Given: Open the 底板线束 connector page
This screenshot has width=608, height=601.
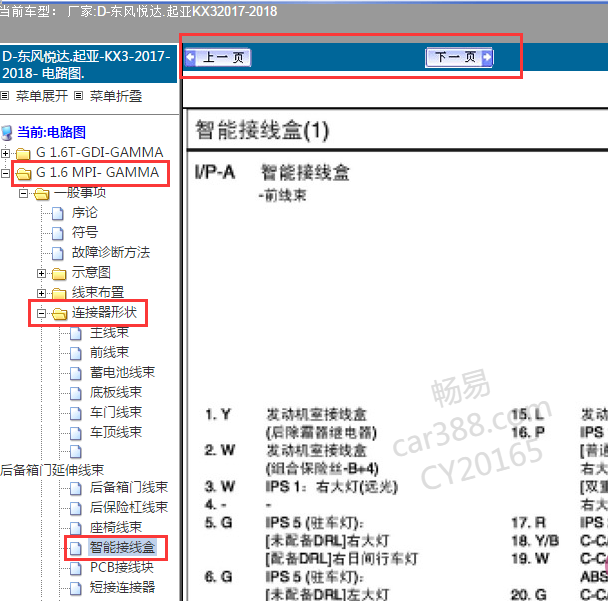Looking at the screenshot, I should tap(116, 392).
